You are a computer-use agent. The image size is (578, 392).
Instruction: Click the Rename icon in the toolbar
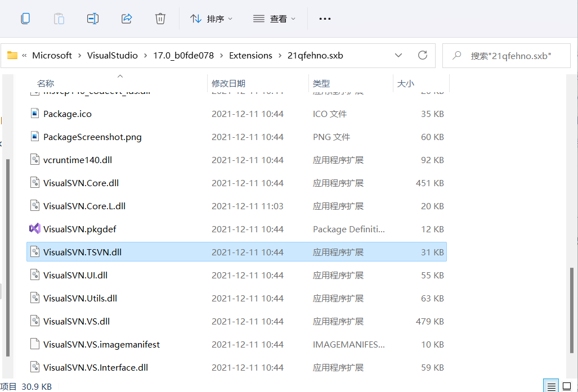pos(92,19)
